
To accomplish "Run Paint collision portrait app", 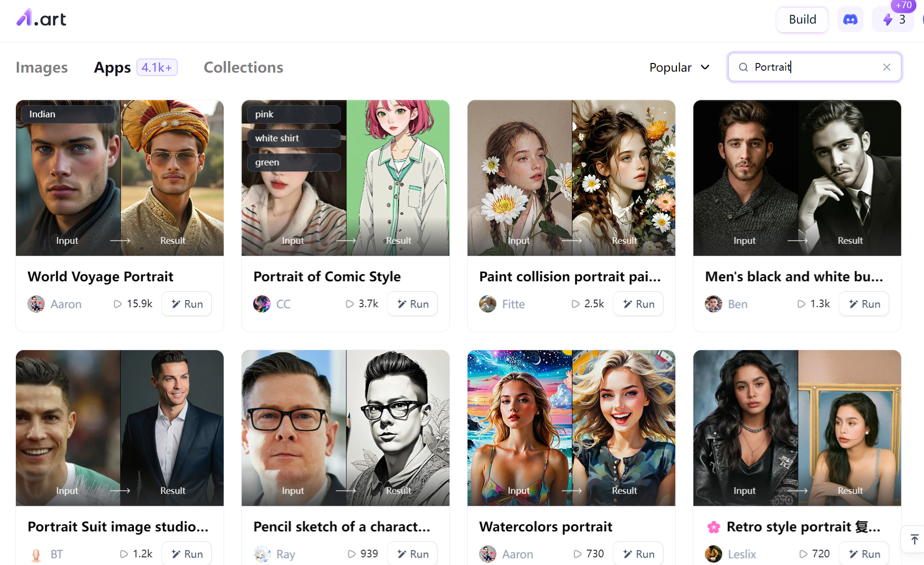I will coord(638,304).
